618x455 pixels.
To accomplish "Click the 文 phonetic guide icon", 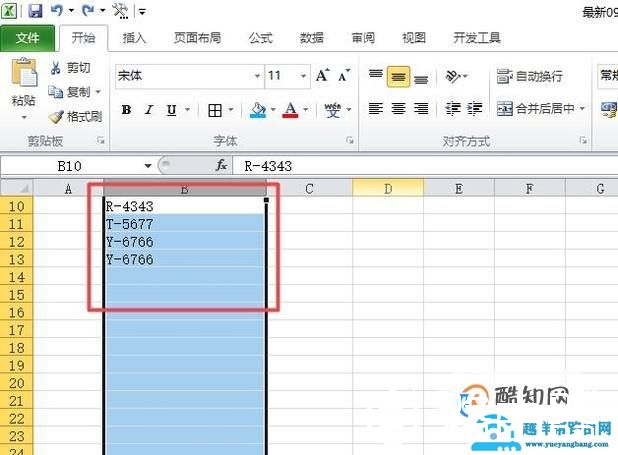I will 333,110.
